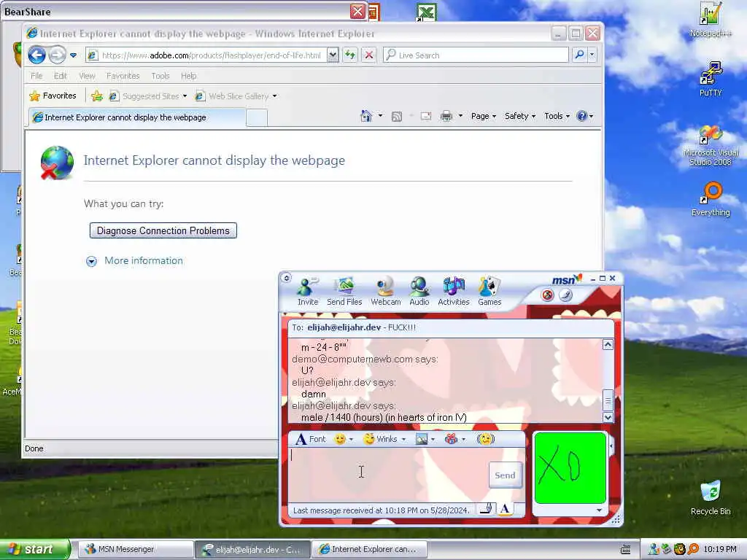Select the Recycle Bin desktop icon
Screen dimensions: 747x560
(711, 497)
